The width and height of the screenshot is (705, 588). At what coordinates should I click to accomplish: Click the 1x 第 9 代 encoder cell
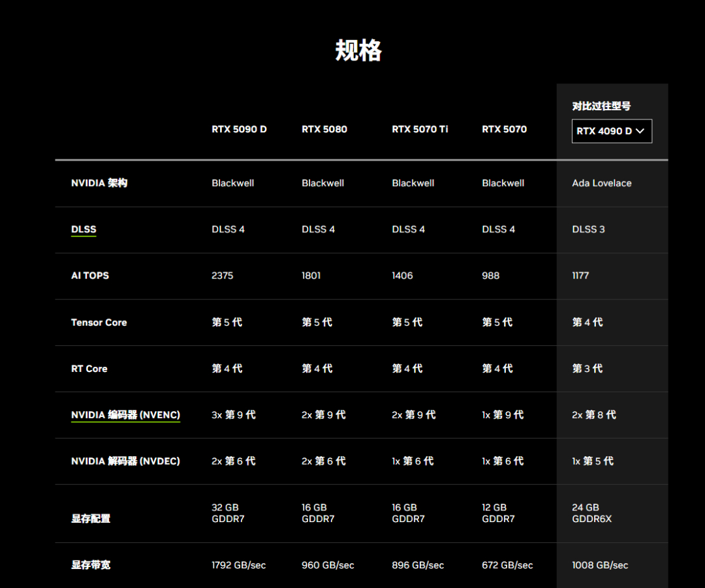pos(503,415)
